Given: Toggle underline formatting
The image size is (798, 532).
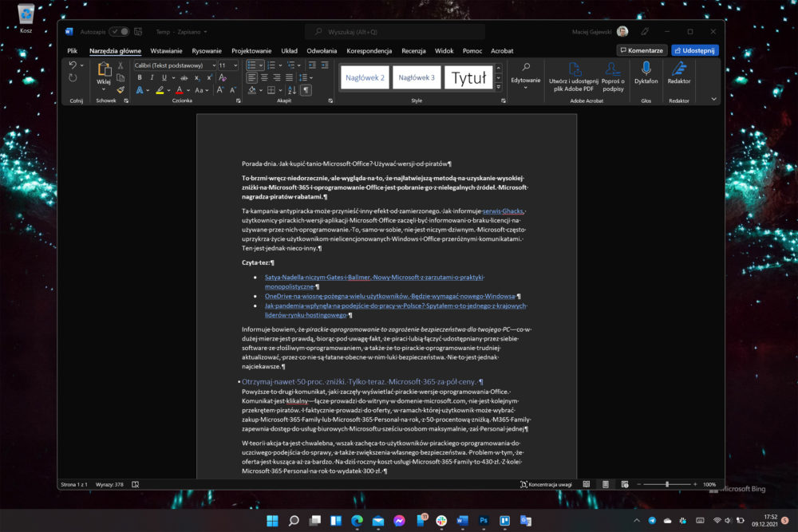Looking at the screenshot, I should click(x=164, y=78).
